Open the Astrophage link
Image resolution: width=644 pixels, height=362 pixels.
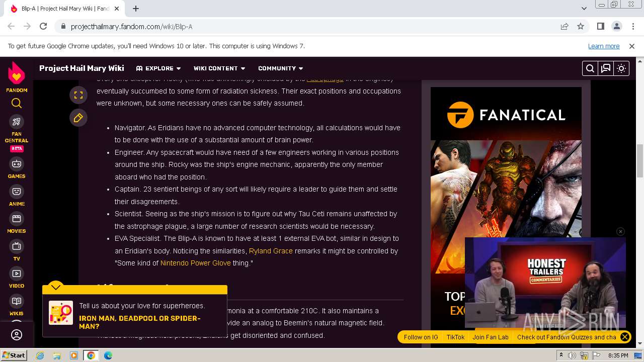pos(325,79)
